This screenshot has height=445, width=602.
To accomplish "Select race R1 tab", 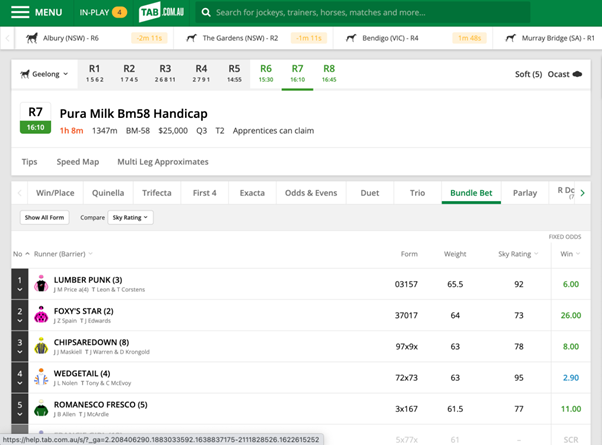I will coord(94,73).
